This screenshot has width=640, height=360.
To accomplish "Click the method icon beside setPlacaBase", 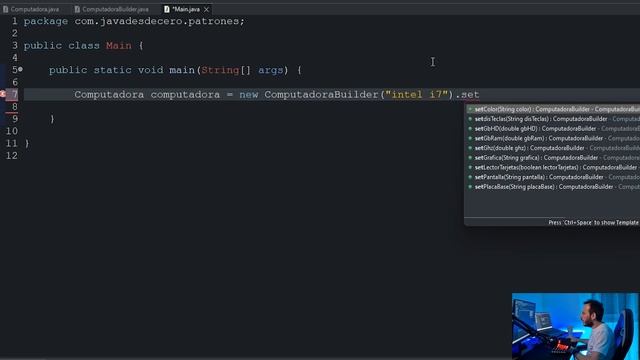I will tap(470, 187).
